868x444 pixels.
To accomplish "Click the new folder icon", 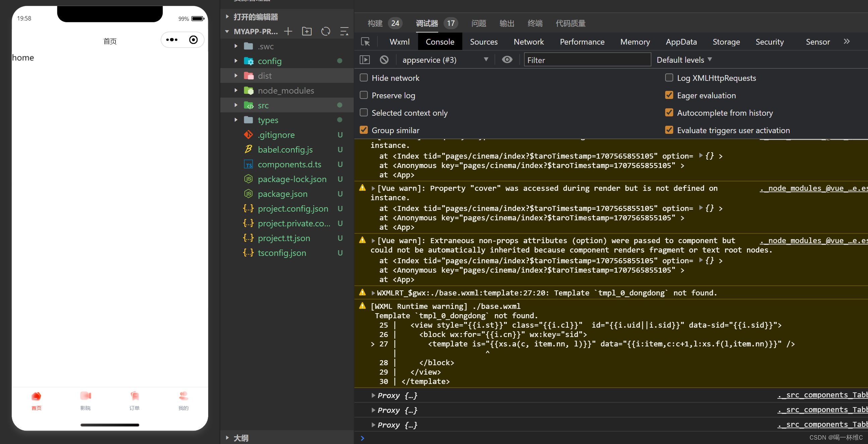I will [x=307, y=32].
